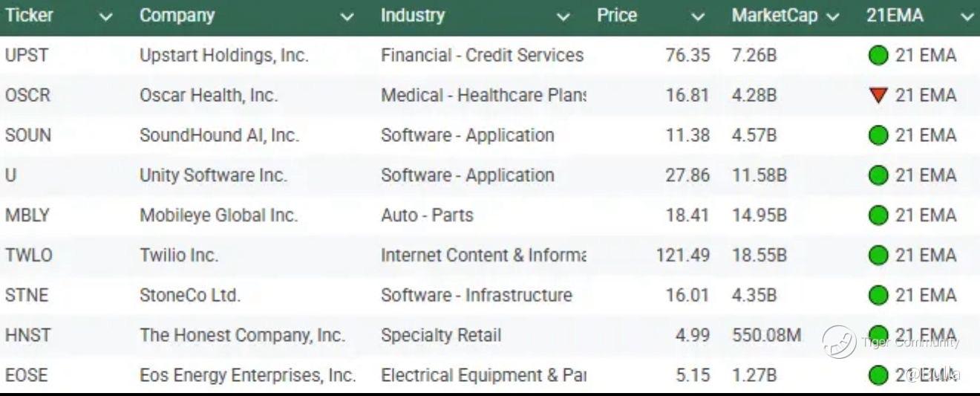Click the green 21 EMA circle for STNE

click(878, 296)
